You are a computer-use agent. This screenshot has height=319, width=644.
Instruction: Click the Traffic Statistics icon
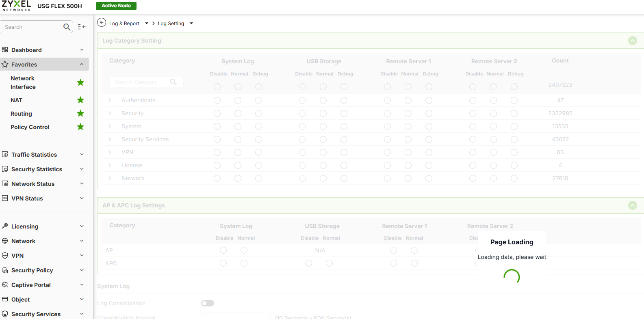tap(5, 154)
